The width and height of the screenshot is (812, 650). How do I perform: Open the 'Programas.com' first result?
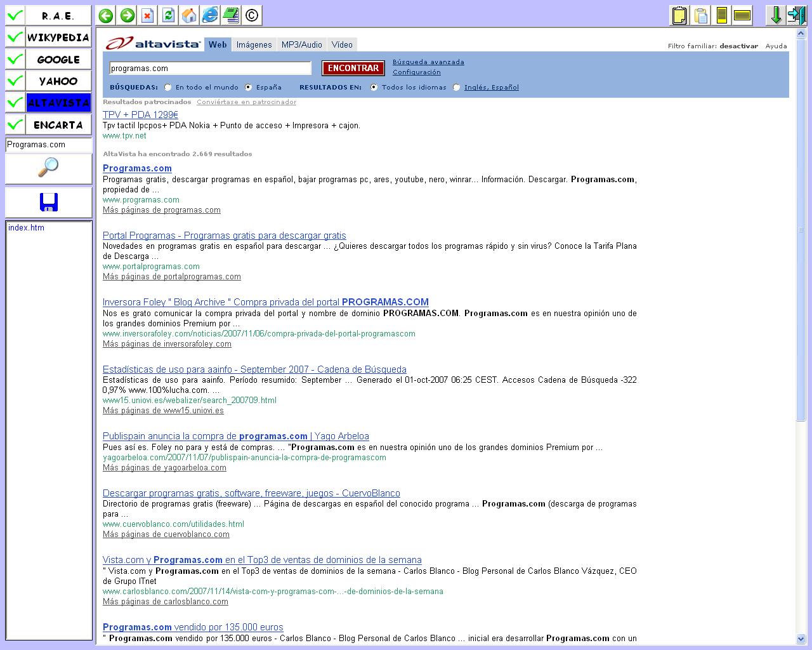[x=137, y=168]
